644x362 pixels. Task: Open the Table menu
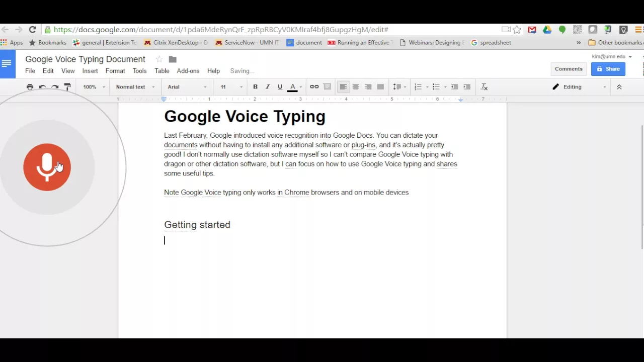(162, 71)
